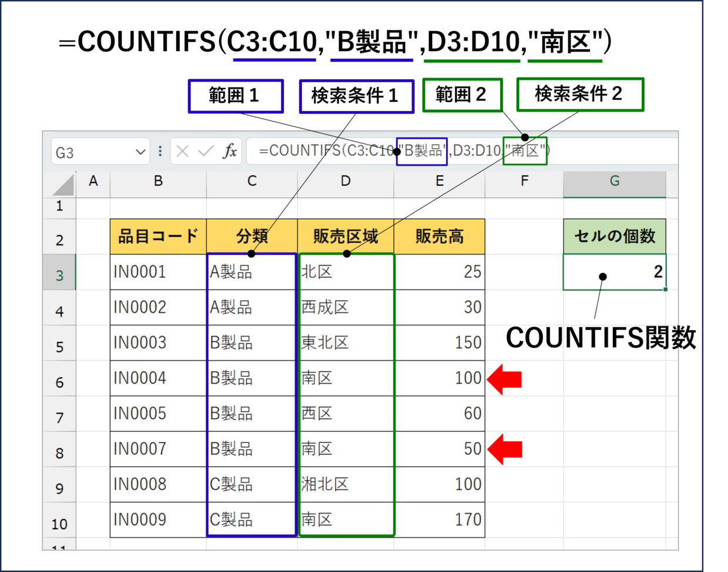Select column C header

pyautogui.click(x=252, y=181)
